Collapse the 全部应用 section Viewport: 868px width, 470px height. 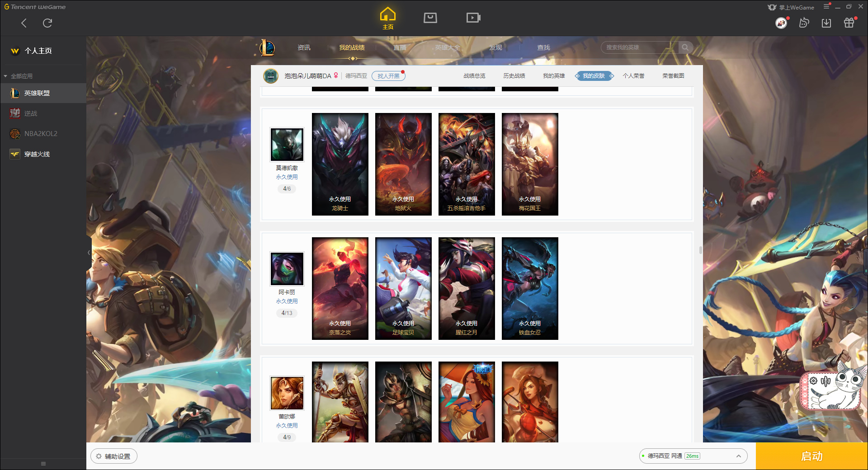[x=5, y=76]
